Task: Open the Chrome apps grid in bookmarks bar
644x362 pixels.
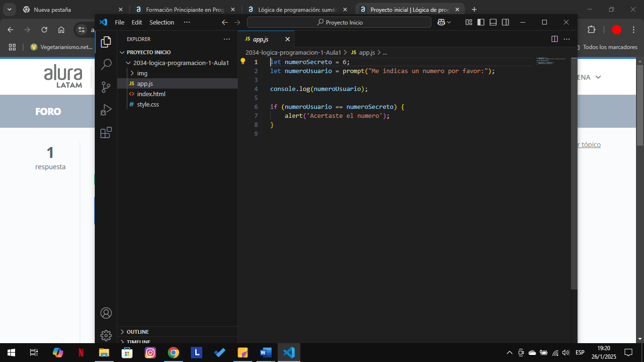Action: click(x=12, y=47)
